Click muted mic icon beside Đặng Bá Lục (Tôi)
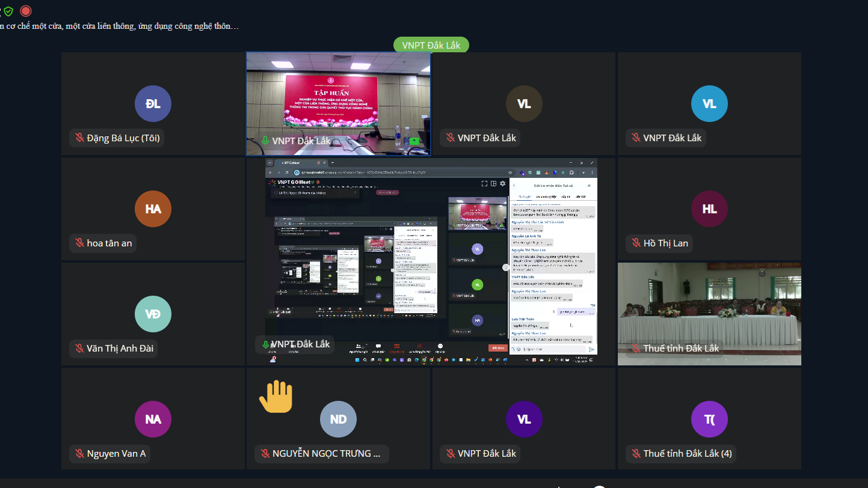 tap(79, 138)
